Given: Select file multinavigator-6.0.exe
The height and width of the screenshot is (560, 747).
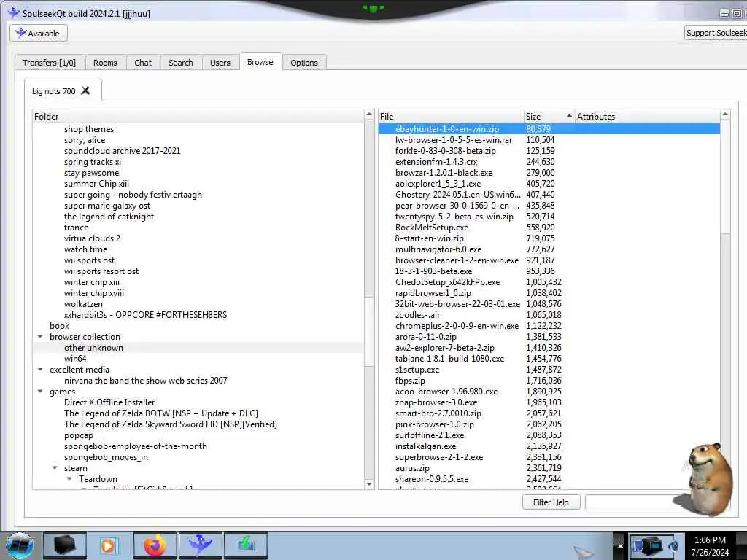Looking at the screenshot, I should click(438, 249).
